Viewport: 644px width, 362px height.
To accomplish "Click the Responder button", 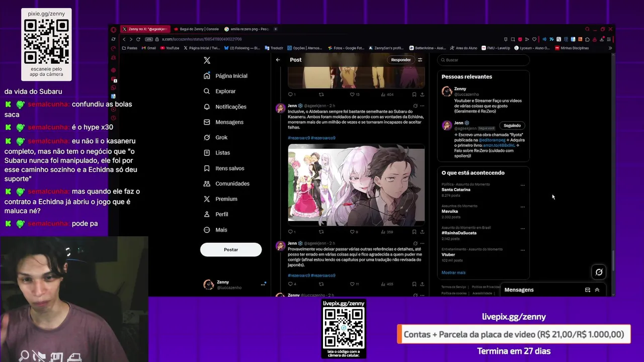I will [x=401, y=60].
